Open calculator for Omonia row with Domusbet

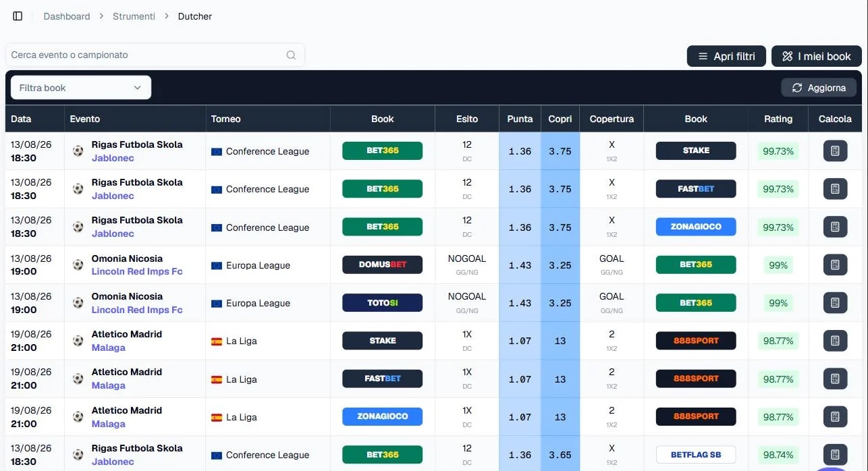(x=835, y=265)
